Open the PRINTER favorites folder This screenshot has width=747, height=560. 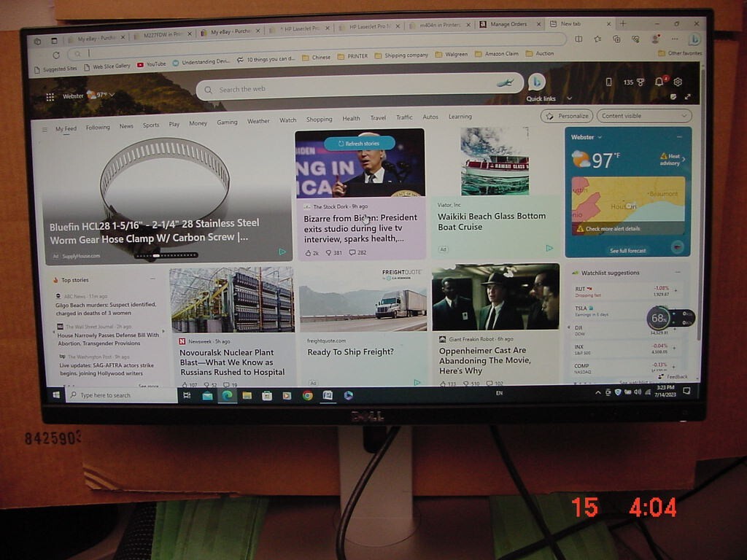point(352,56)
